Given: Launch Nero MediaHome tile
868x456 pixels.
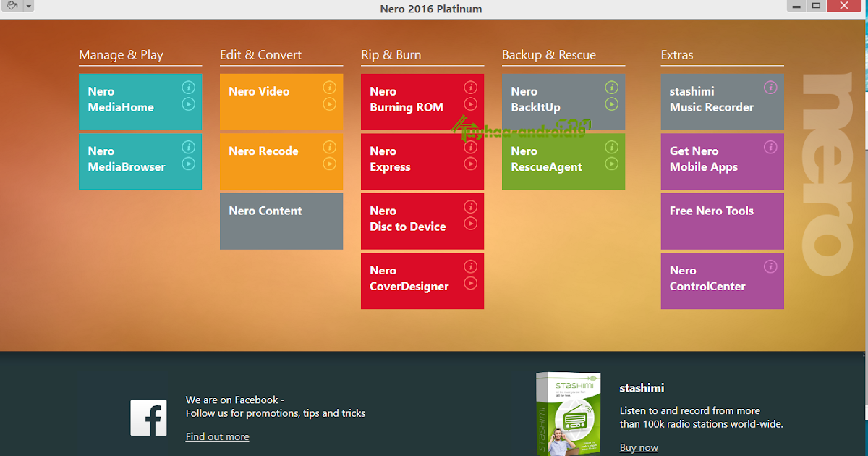Looking at the screenshot, I should pos(140,101).
